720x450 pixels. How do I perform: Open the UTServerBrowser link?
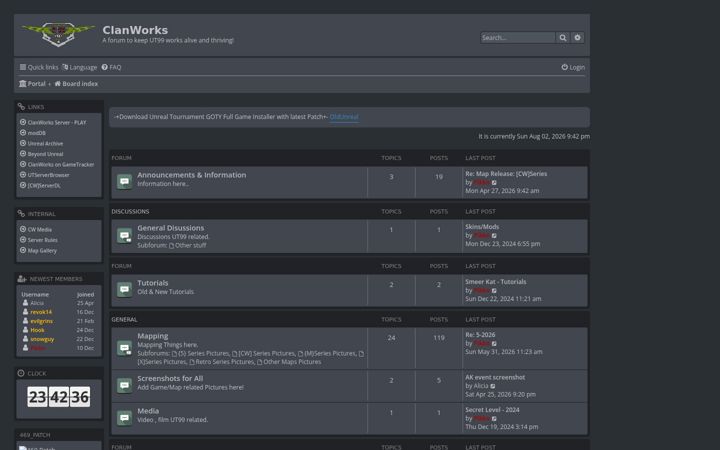(48, 175)
